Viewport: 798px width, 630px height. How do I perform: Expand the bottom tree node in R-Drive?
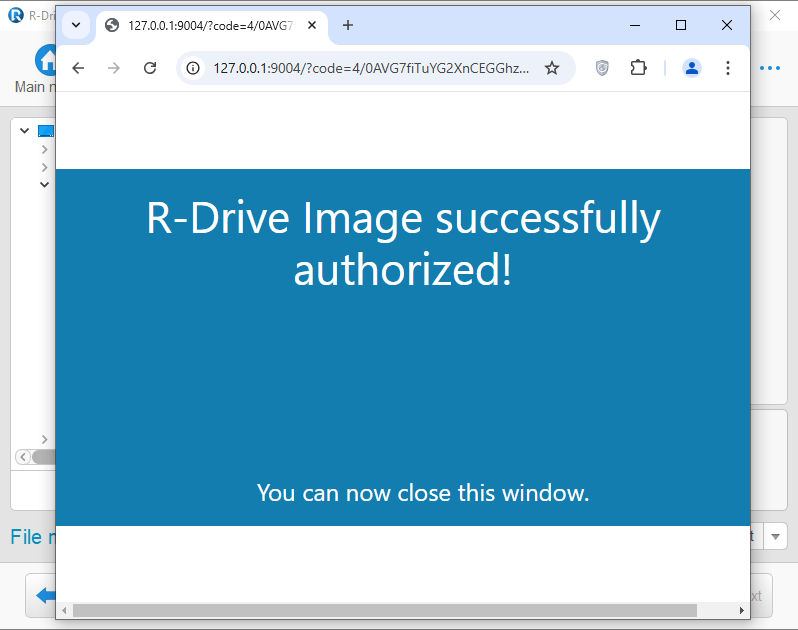tap(44, 439)
